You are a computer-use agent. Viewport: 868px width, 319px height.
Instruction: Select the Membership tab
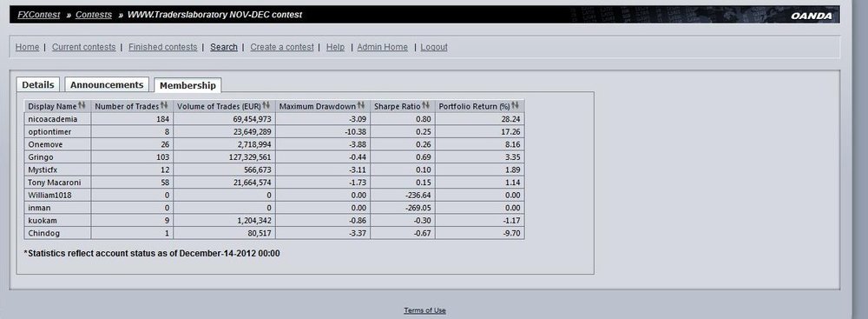pyautogui.click(x=187, y=85)
